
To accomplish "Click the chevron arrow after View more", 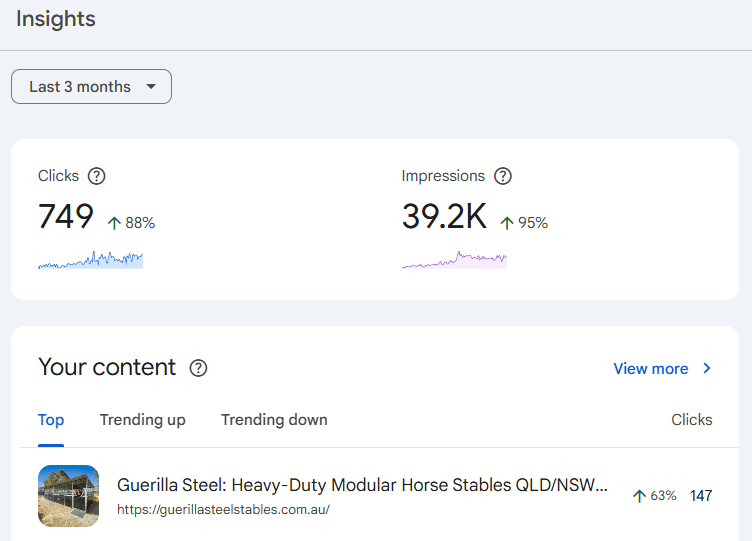I will (707, 368).
